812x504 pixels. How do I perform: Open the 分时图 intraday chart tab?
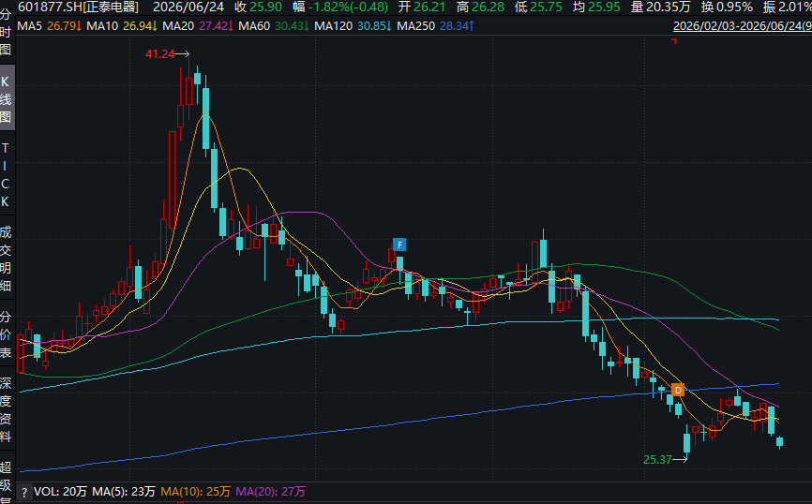tap(6, 32)
